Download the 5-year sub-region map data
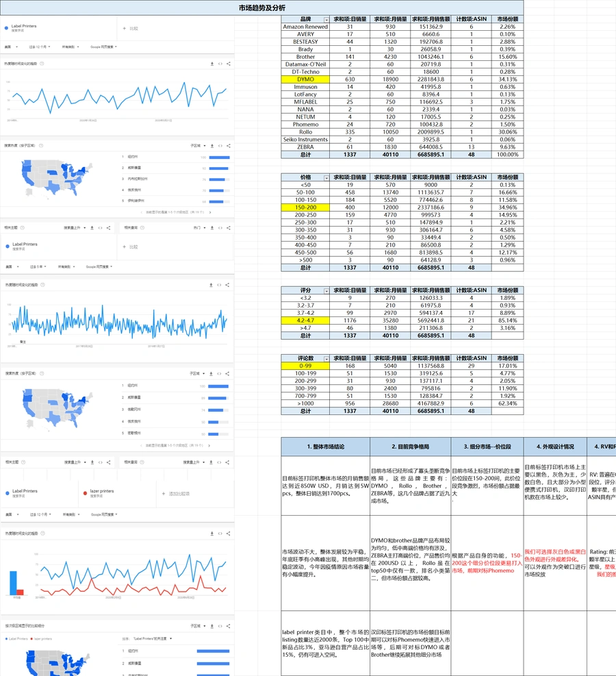 [x=211, y=374]
